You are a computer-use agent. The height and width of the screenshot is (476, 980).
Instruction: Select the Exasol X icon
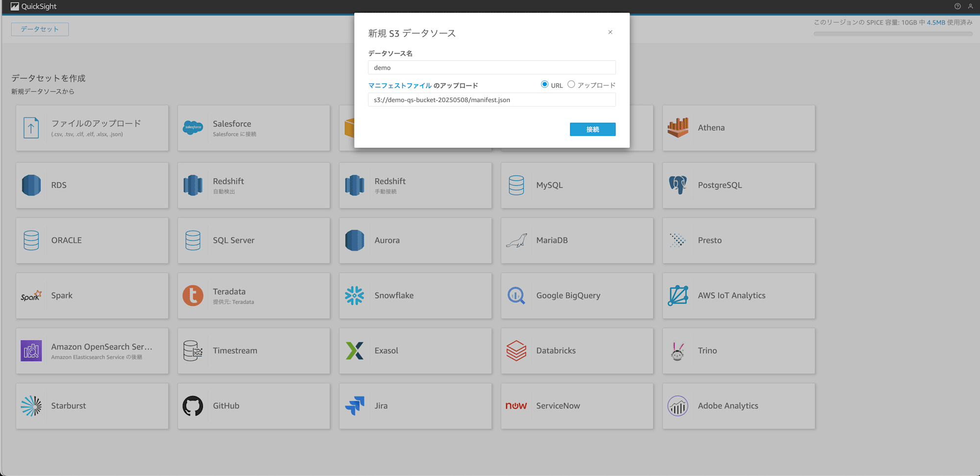pos(354,351)
